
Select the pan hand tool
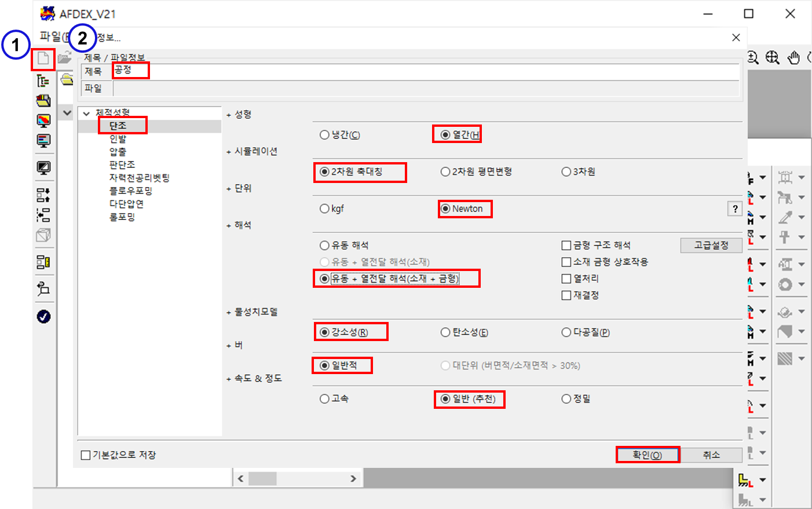[x=793, y=57]
